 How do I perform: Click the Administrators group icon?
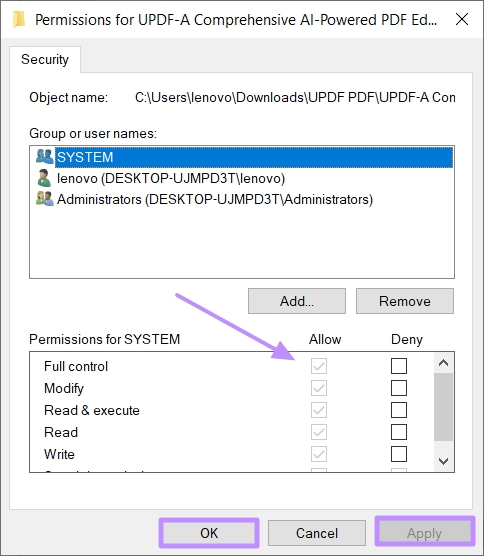click(45, 199)
